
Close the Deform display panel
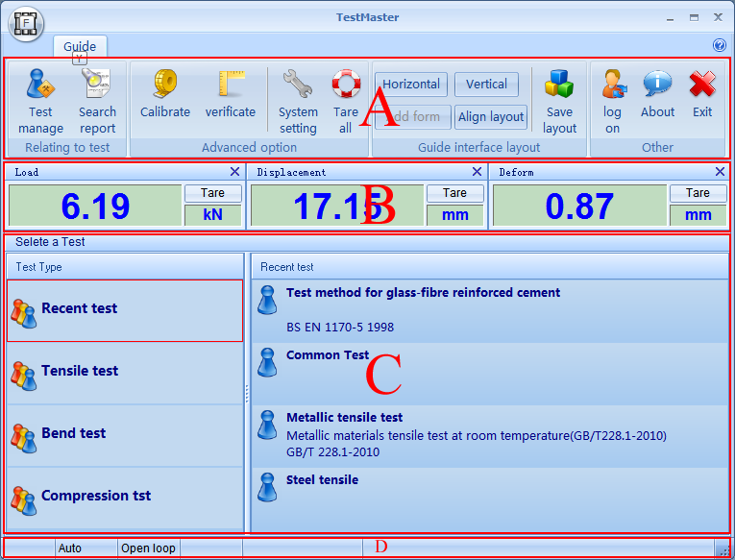[720, 172]
